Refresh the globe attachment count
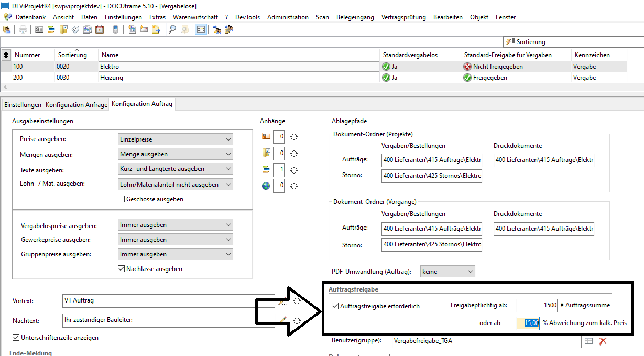 pyautogui.click(x=294, y=186)
